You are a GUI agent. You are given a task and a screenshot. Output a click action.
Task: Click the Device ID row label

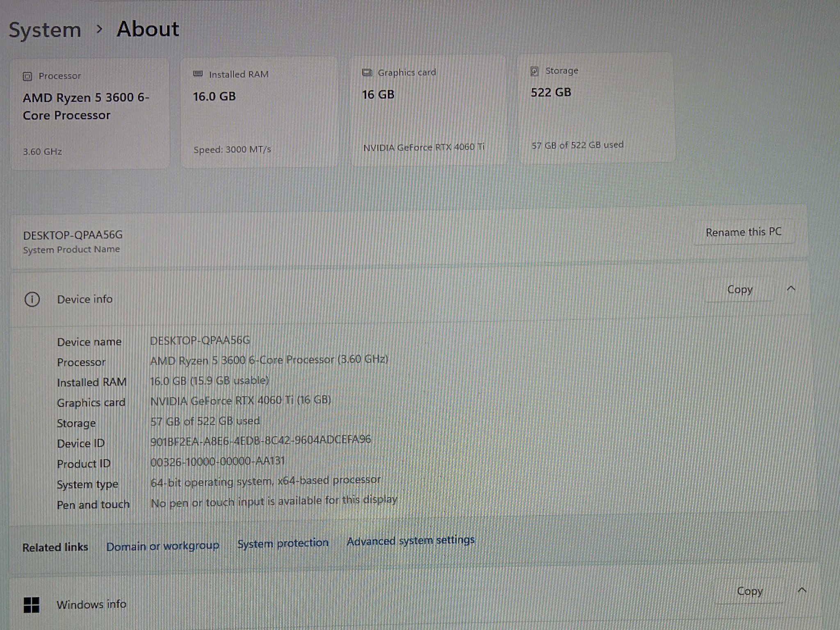81,443
